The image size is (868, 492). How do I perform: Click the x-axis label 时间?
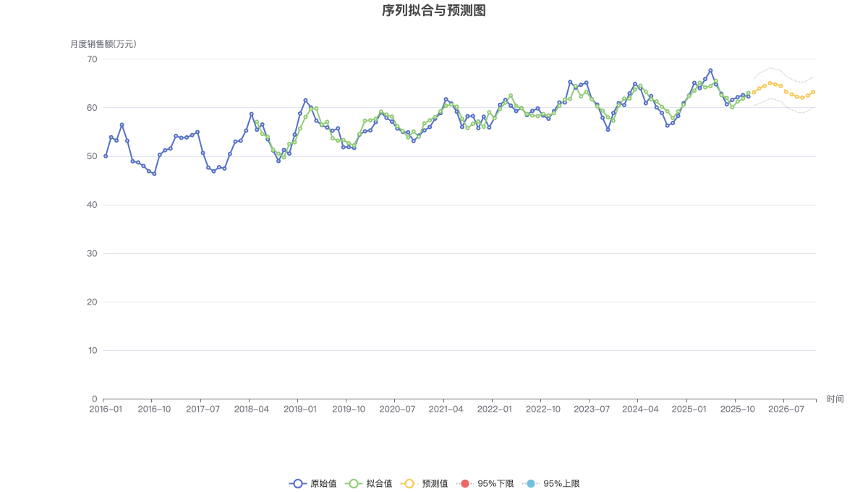(x=835, y=399)
